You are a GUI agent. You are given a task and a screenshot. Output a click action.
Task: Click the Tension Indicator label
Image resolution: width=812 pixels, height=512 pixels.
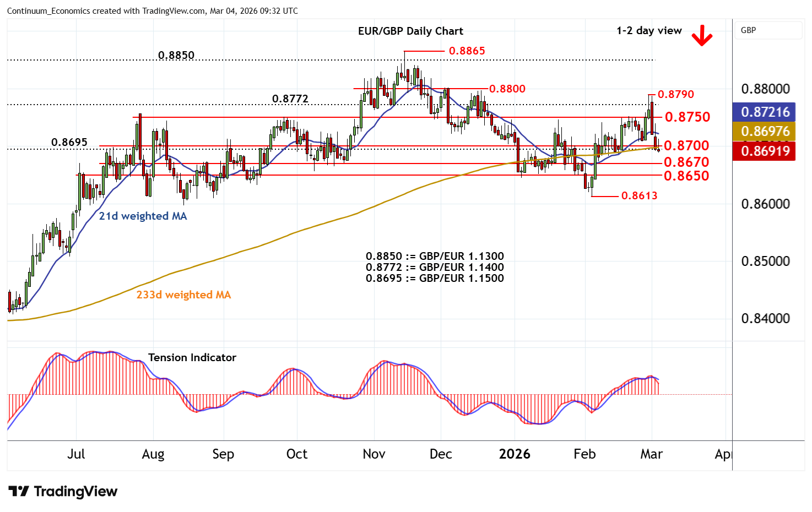point(192,358)
